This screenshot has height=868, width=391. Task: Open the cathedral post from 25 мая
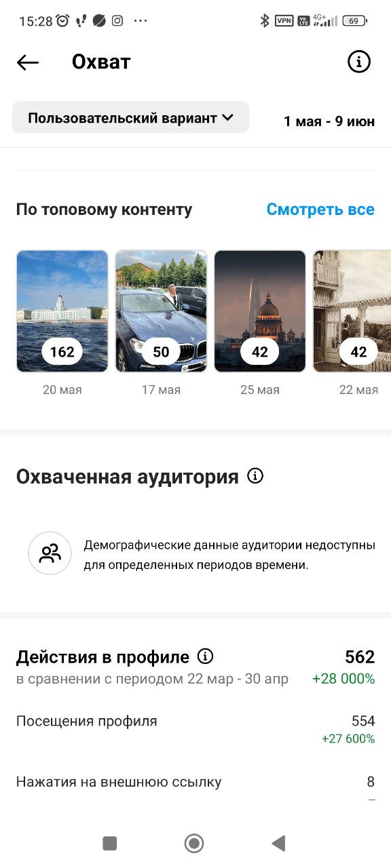[260, 311]
